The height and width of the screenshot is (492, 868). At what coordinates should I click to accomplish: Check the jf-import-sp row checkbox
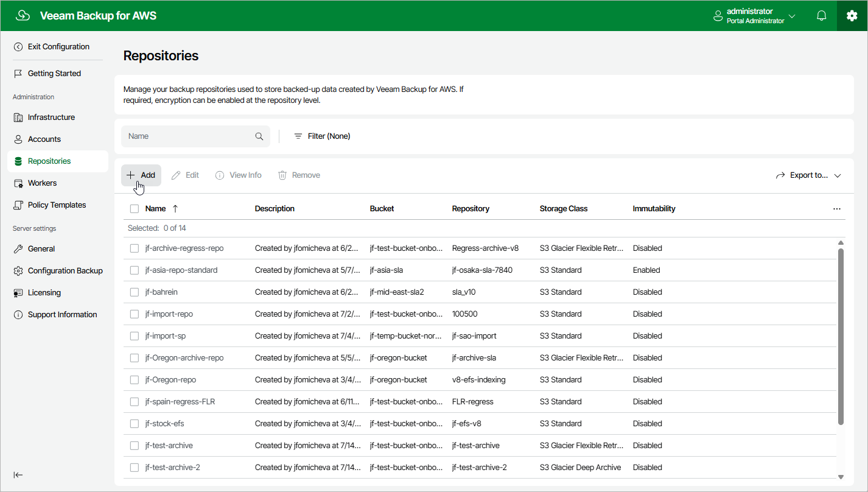click(135, 336)
